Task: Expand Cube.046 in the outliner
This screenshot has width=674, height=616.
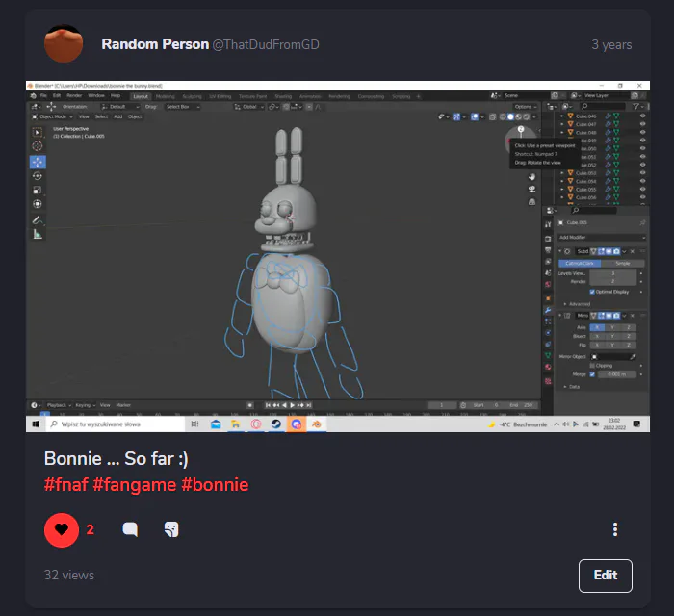Action: coord(561,116)
